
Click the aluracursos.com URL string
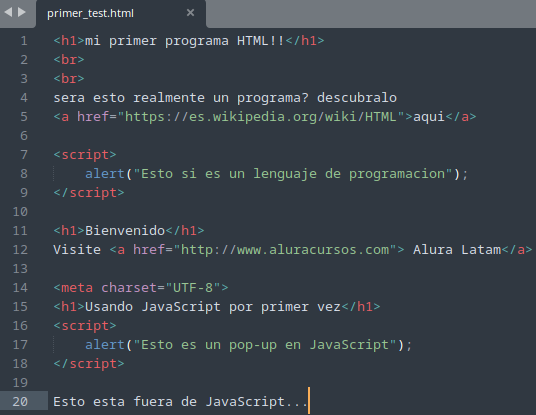point(285,250)
